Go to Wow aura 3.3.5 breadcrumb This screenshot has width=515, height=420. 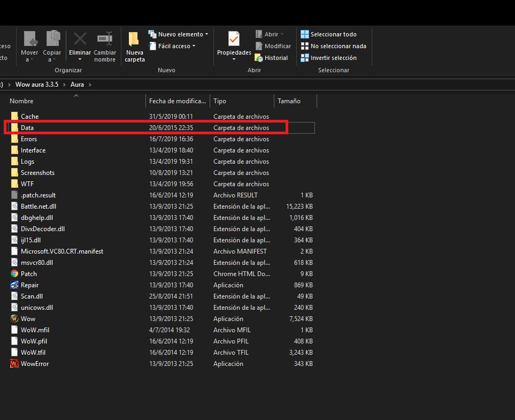[37, 85]
